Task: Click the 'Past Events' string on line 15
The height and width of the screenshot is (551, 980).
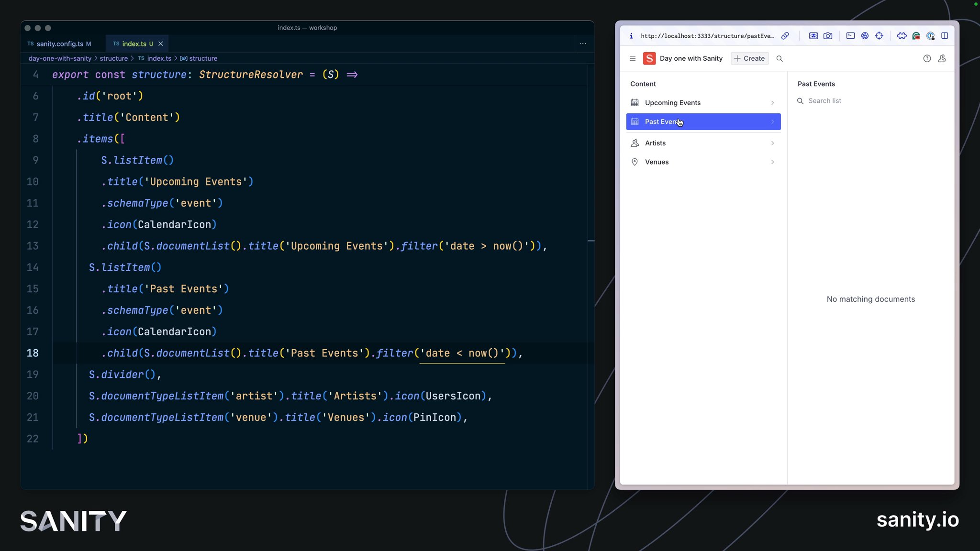Action: click(x=184, y=289)
